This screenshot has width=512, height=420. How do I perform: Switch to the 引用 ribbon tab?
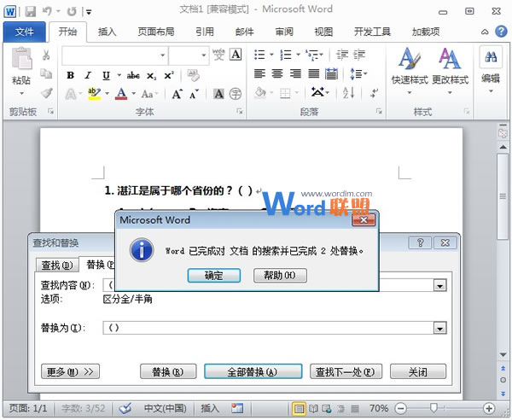click(x=205, y=32)
